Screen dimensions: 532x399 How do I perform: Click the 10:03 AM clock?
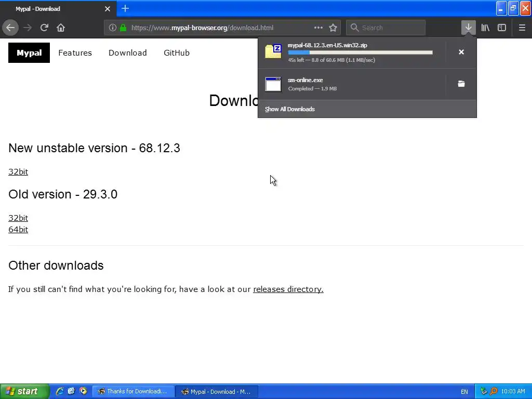[513, 392]
